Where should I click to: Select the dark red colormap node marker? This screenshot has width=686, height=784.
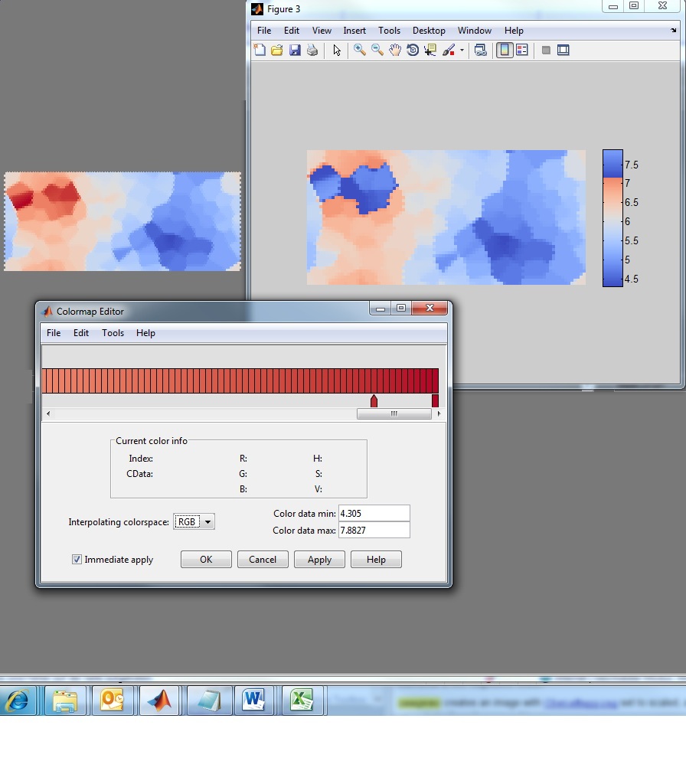click(374, 401)
